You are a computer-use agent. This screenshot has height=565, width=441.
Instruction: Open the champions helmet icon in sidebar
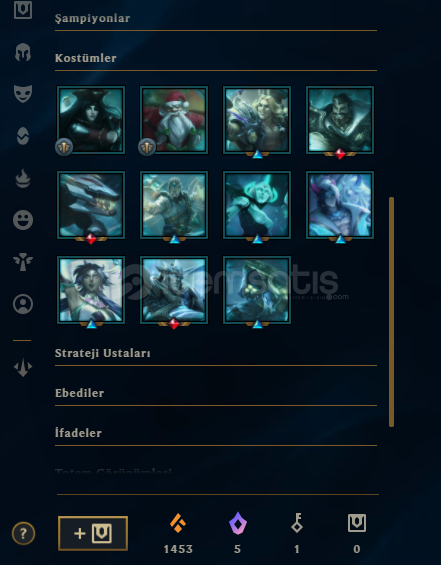(23, 52)
